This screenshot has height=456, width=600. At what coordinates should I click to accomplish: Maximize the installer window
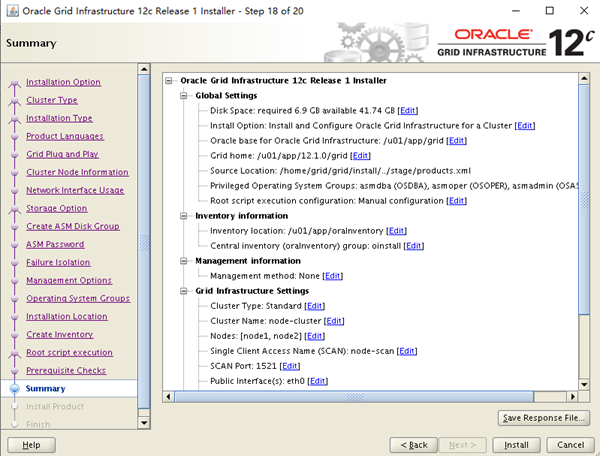point(549,10)
